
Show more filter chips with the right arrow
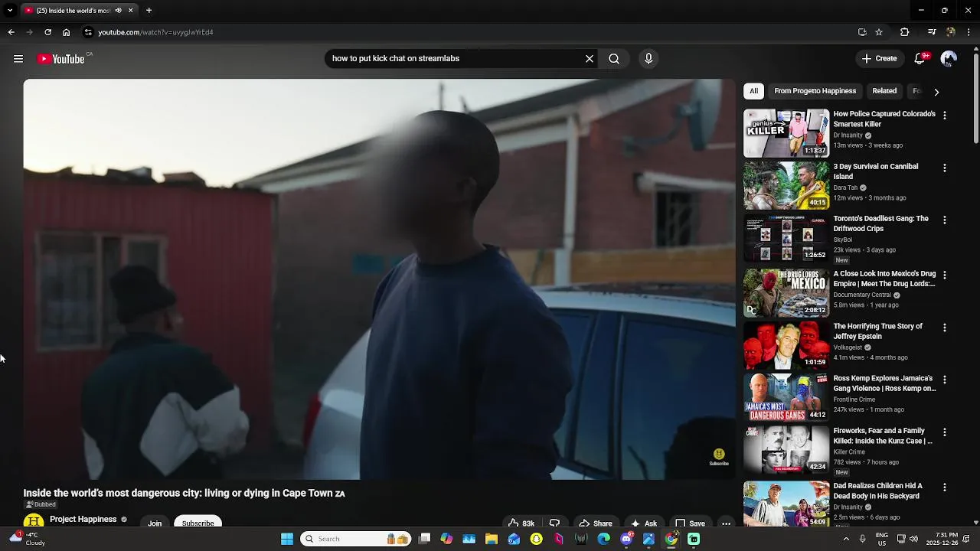(x=936, y=92)
